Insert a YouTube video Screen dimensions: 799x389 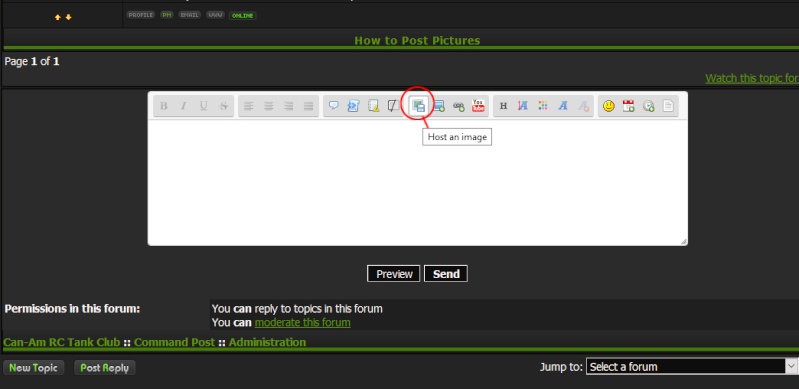click(x=478, y=106)
